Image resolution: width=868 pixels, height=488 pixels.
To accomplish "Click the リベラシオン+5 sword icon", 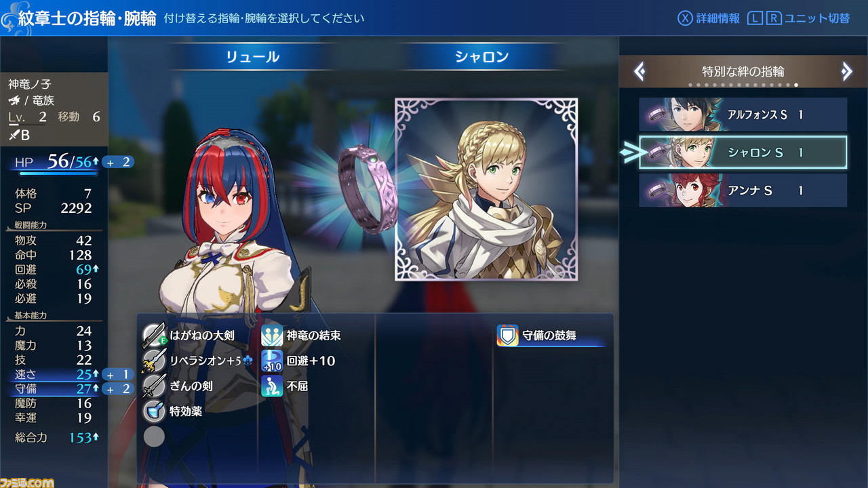I will pos(154,361).
